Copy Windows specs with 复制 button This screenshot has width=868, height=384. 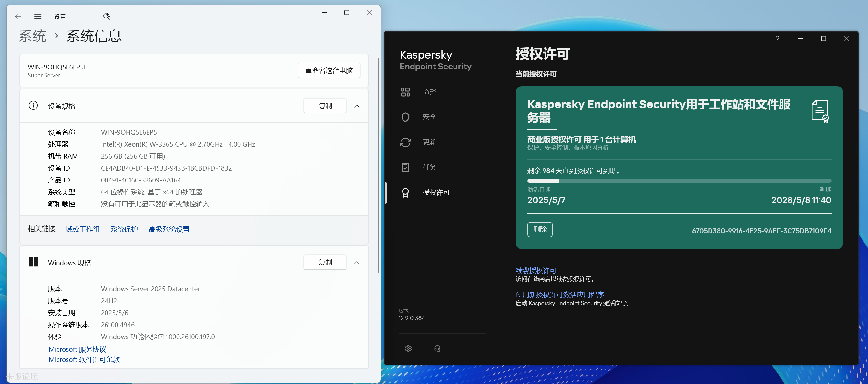tap(325, 262)
